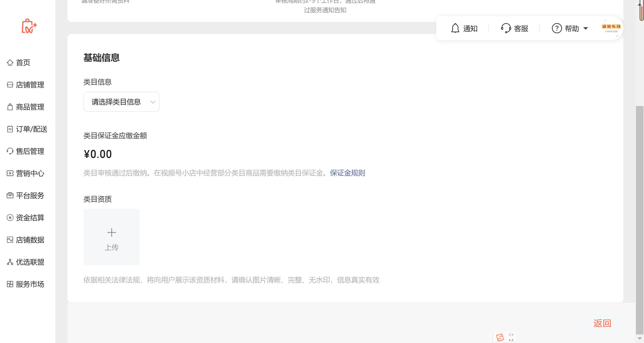Open 店铺管理 in the sidebar
This screenshot has height=343, width=644.
[30, 85]
